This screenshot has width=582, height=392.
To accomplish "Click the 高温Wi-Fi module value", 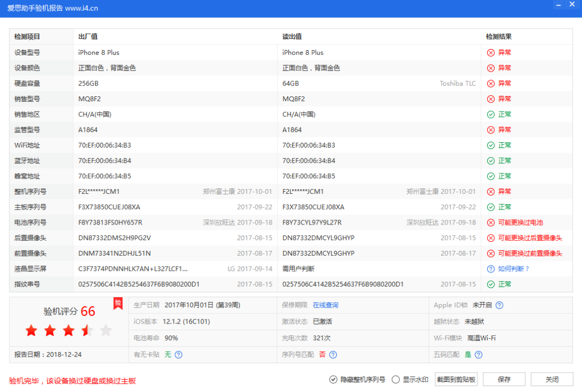I will [x=481, y=338].
